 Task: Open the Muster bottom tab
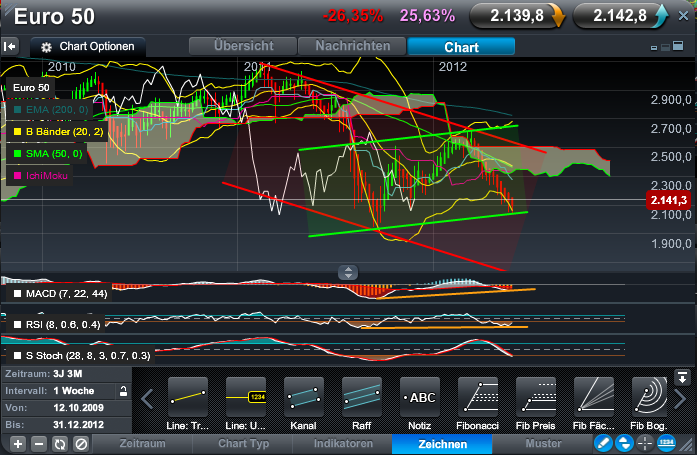543,444
